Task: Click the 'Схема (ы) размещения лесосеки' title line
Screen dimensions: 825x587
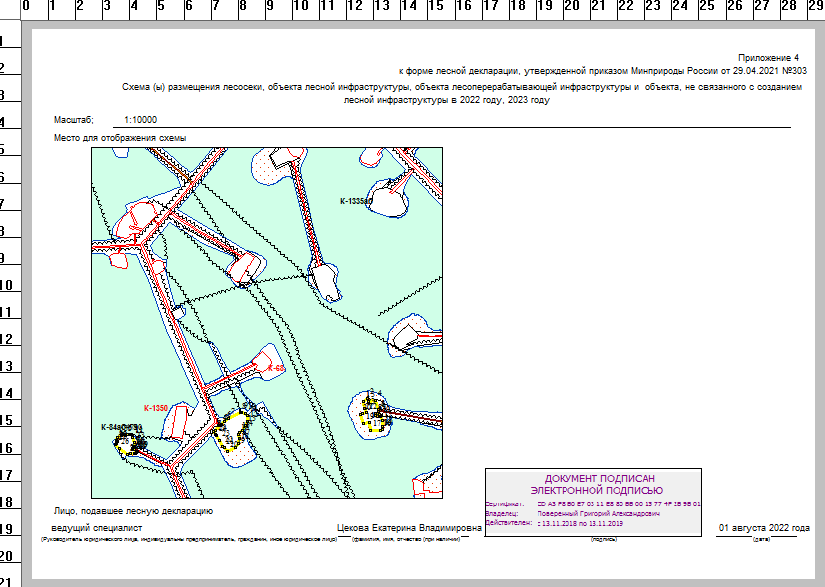Action: [x=461, y=88]
